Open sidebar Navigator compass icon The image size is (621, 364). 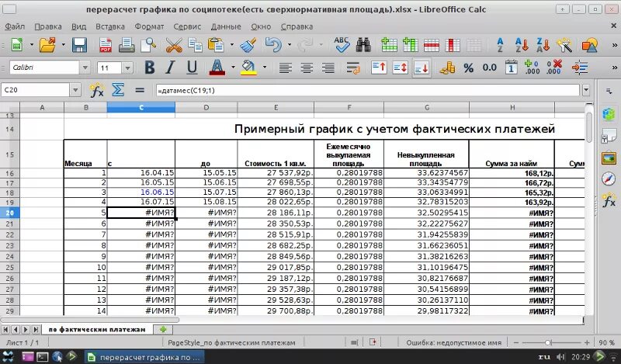point(609,179)
